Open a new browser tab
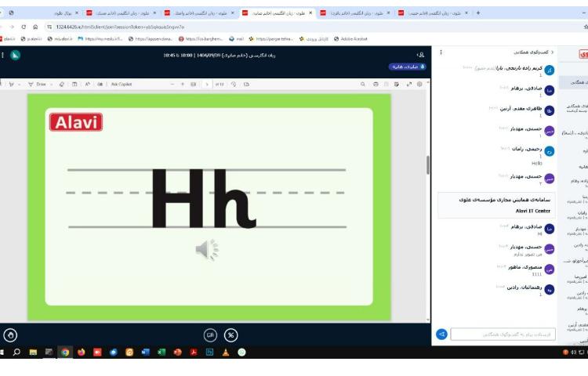588x376 pixels. click(x=478, y=13)
